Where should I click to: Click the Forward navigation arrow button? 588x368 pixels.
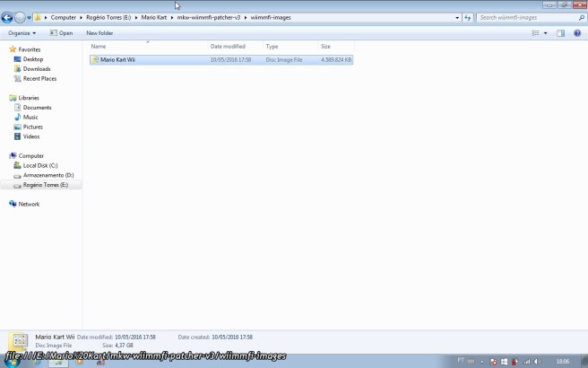pyautogui.click(x=21, y=17)
